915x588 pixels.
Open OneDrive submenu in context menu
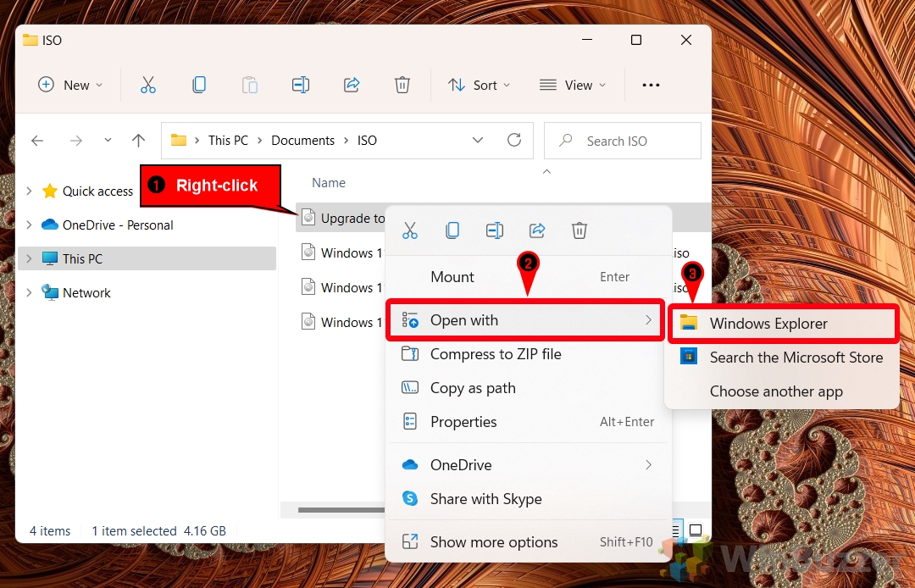(528, 465)
